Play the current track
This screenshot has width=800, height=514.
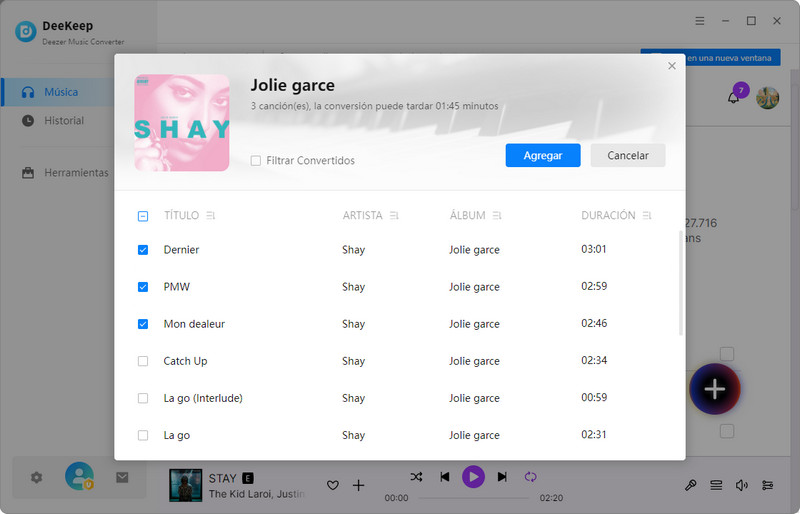click(x=473, y=477)
